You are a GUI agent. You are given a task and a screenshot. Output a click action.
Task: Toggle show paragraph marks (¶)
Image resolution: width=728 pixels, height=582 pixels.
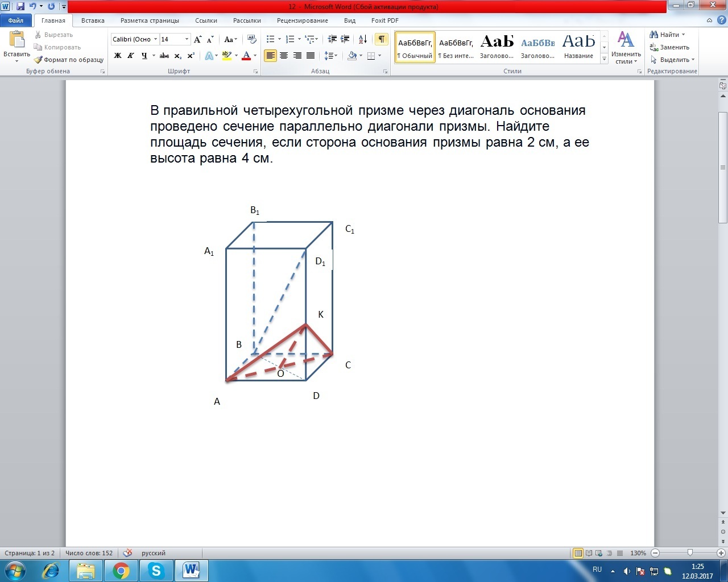(x=382, y=39)
